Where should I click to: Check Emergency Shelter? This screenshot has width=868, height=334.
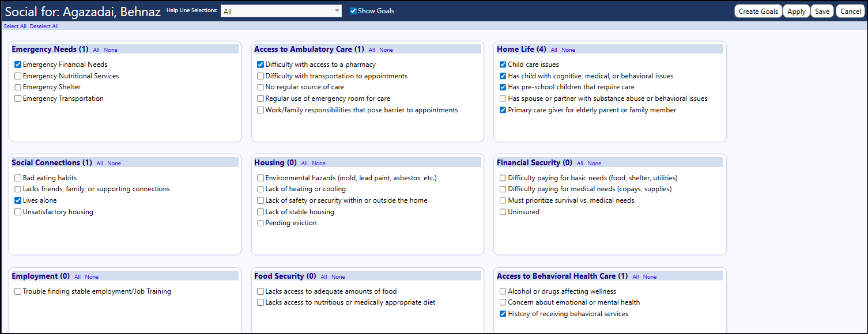(18, 87)
